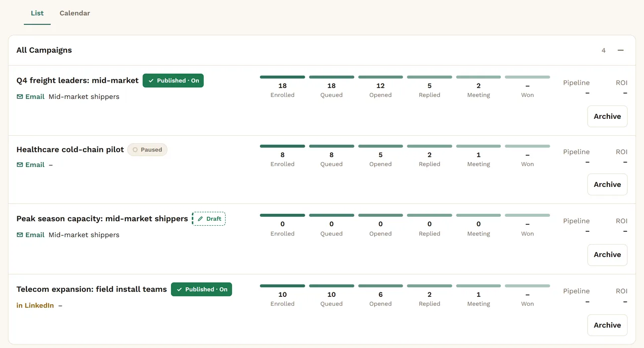Archive the Q4 freight leaders campaign

[x=607, y=116]
